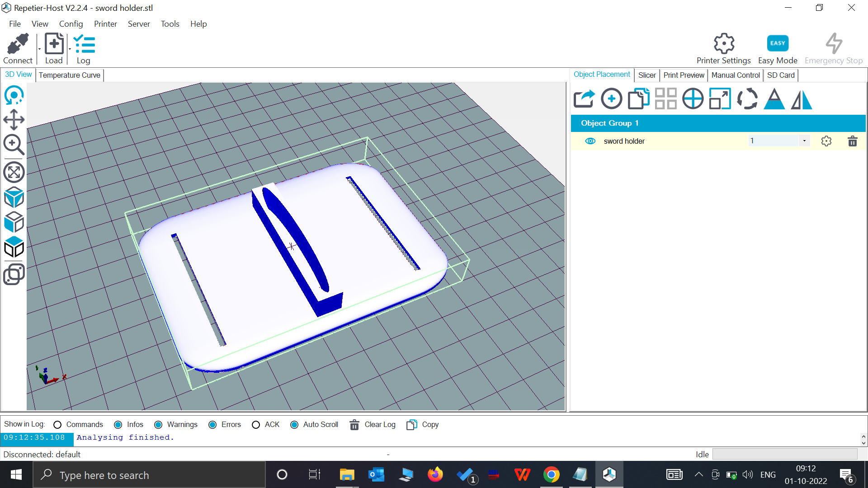Viewport: 868px width, 488px height.
Task: Scale the sword holder object
Action: (720, 99)
